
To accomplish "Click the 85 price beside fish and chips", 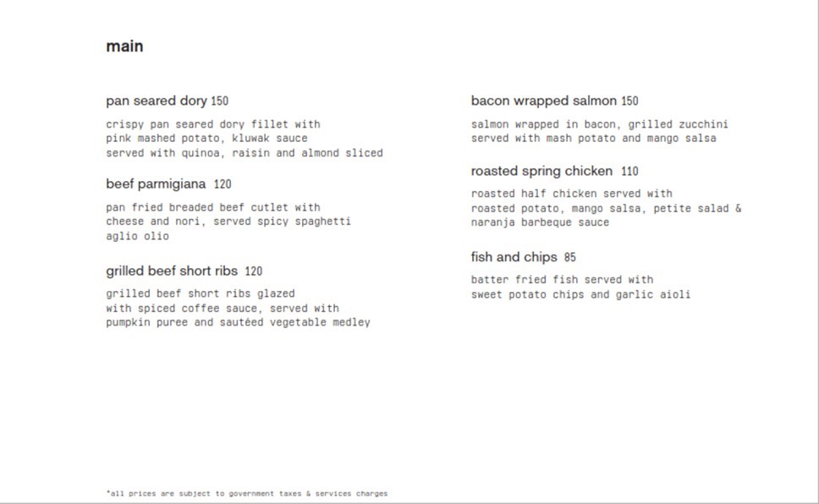I will click(570, 257).
